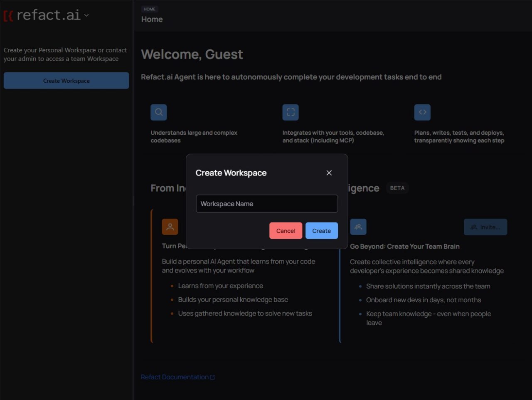
Task: Click the red refact.ai logo icon
Action: click(8, 16)
